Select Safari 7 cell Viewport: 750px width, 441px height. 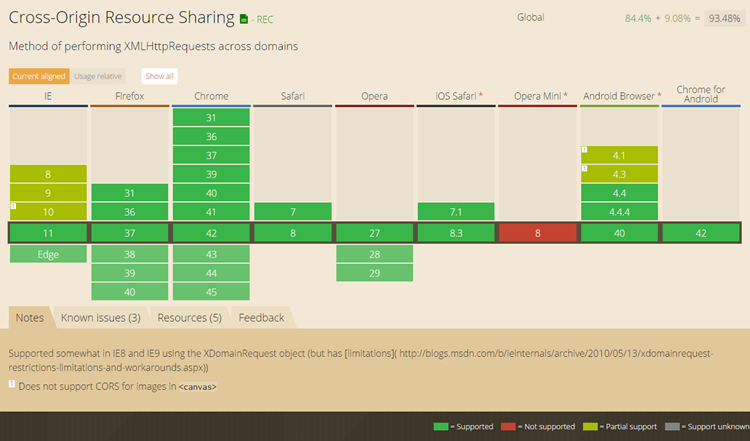pos(293,211)
